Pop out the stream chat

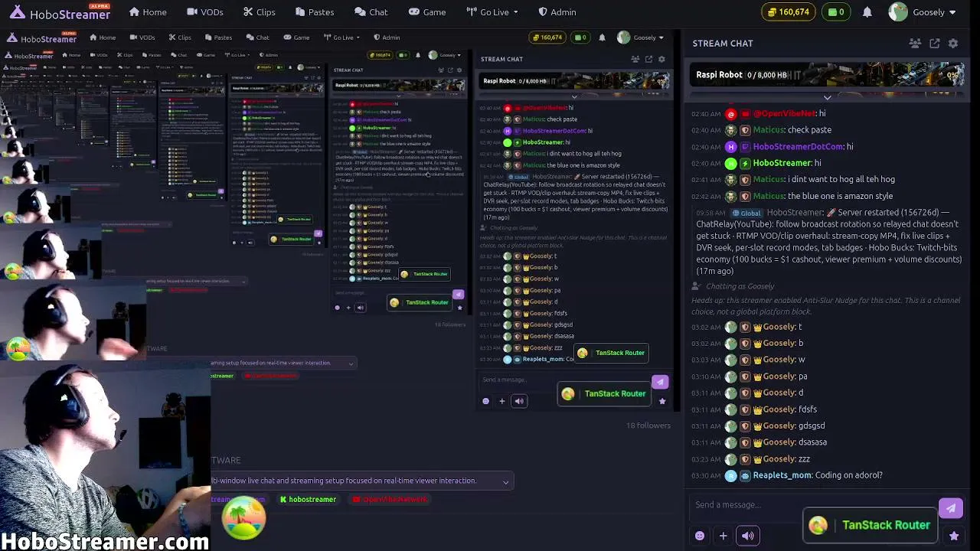[x=935, y=44]
